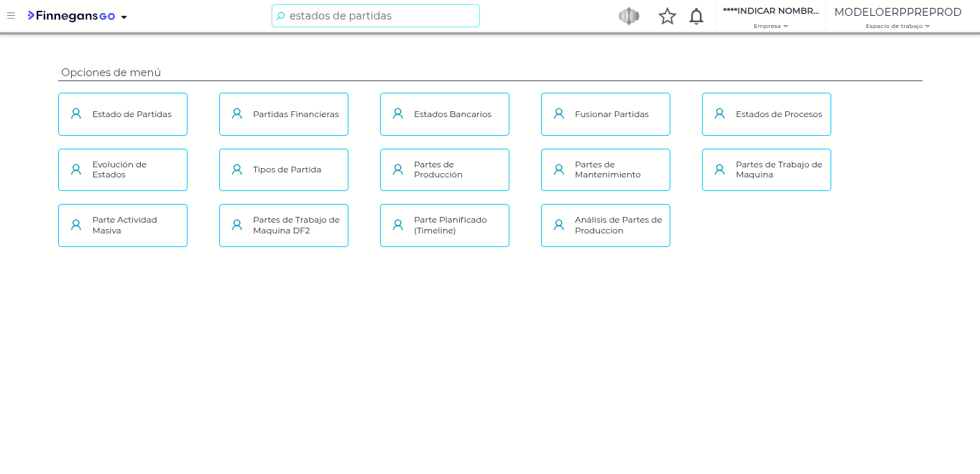Click the gray assistant logo icon
This screenshot has height=474, width=980.
click(629, 17)
